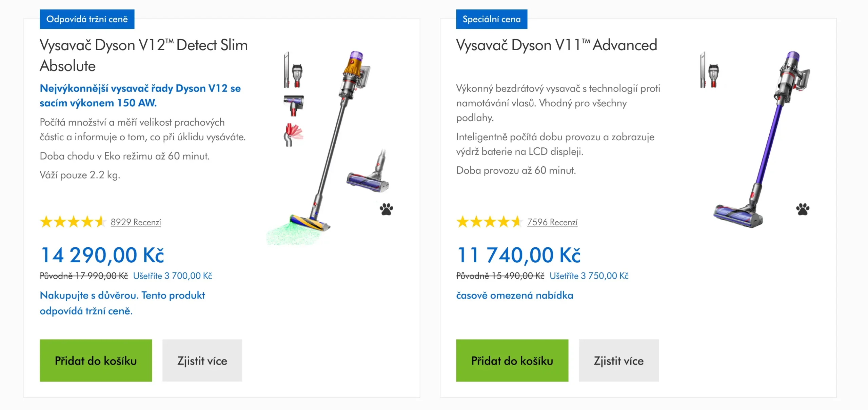Click the Odpovídá tržní ceně badge
The image size is (868, 410).
87,19
